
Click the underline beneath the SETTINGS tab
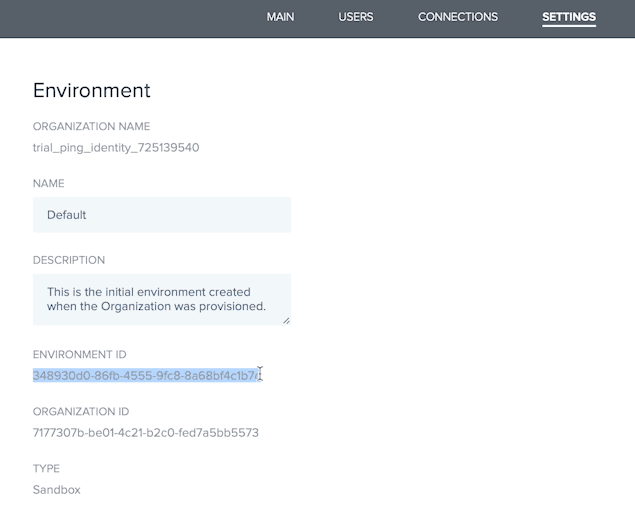[x=568, y=26]
